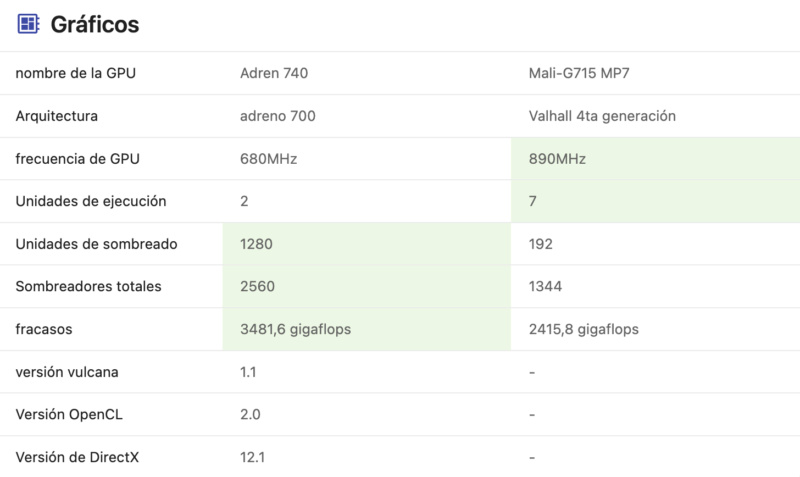Click the highlighted 1280 shading units cell

click(367, 244)
